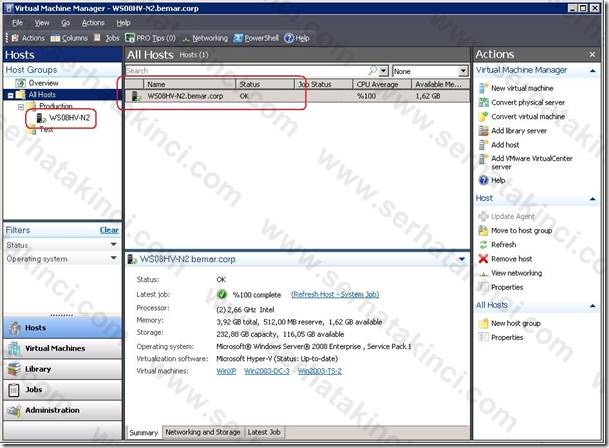
Task: Sort by the Name column header
Action: coord(190,84)
